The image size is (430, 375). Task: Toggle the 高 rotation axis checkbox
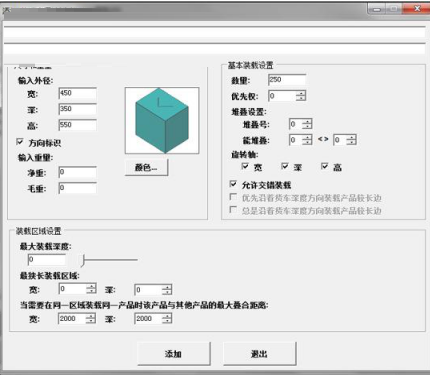coord(325,166)
